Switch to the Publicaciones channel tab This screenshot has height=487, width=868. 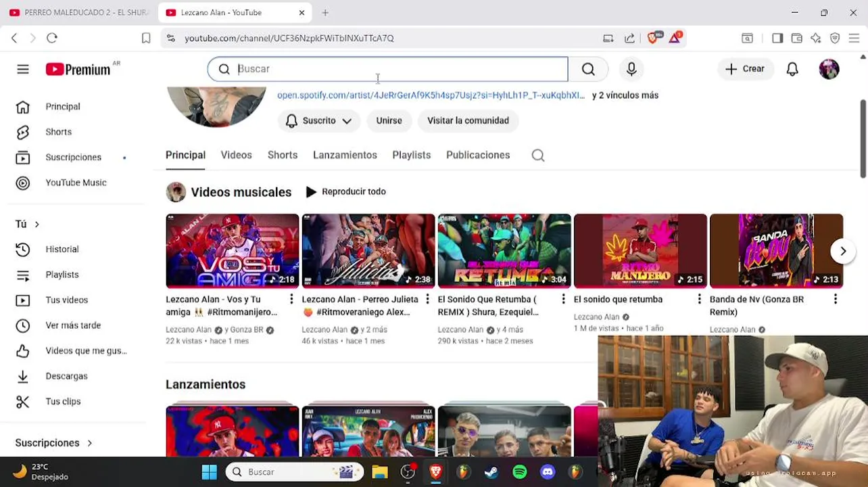pyautogui.click(x=478, y=156)
